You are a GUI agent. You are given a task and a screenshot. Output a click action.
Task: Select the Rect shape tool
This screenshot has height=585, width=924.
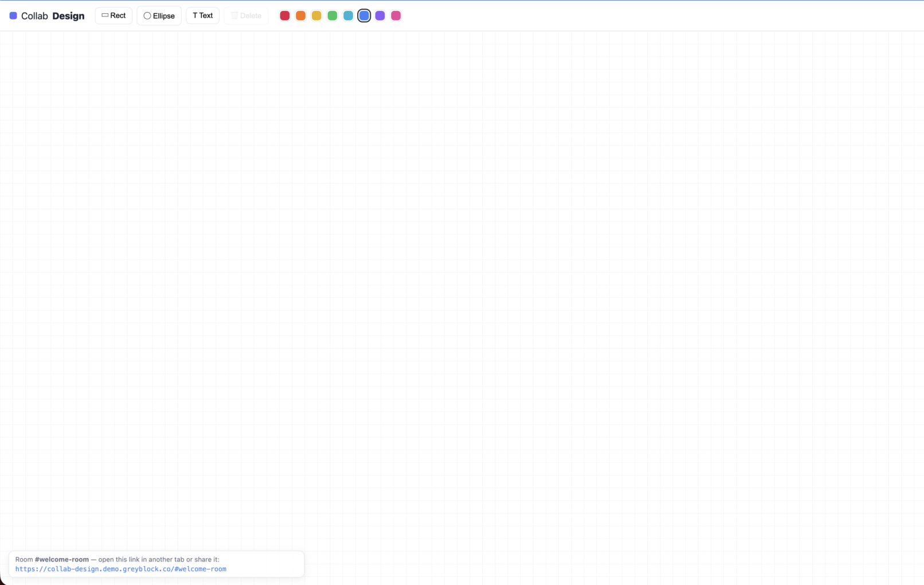point(113,15)
